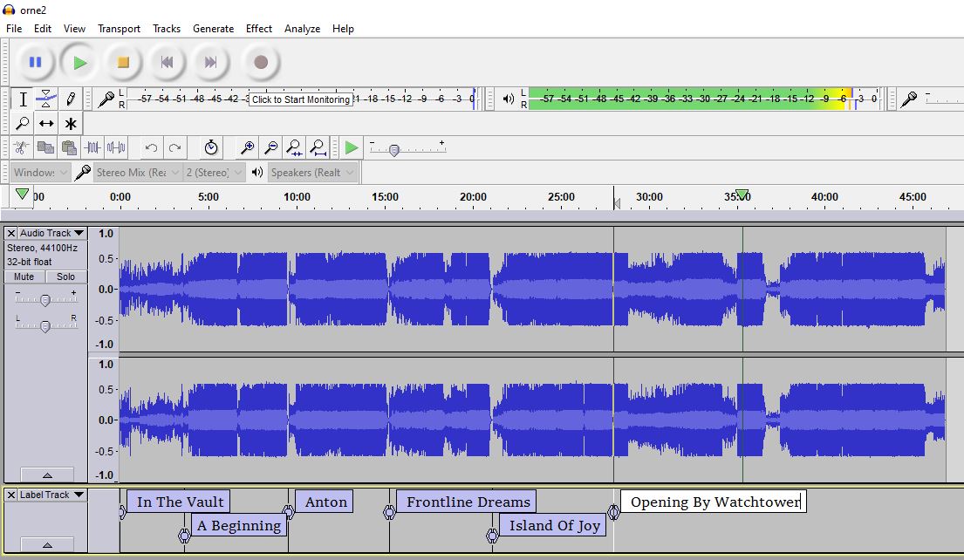
Task: Click the Paste clipboard icon
Action: 69,147
